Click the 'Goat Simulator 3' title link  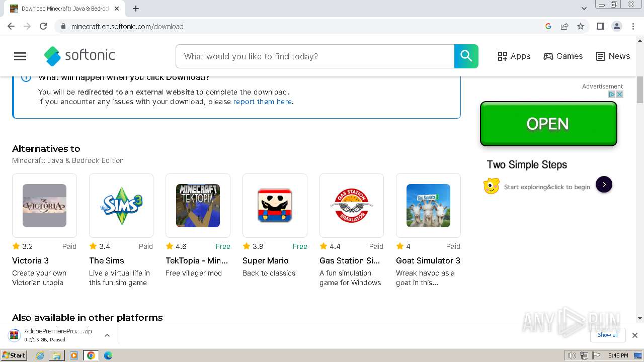[428, 260]
